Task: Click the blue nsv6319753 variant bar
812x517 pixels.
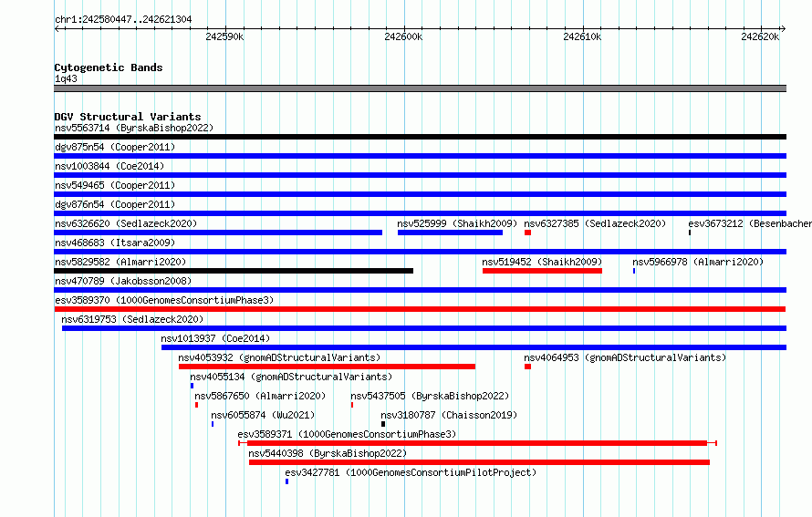Action: click(424, 328)
